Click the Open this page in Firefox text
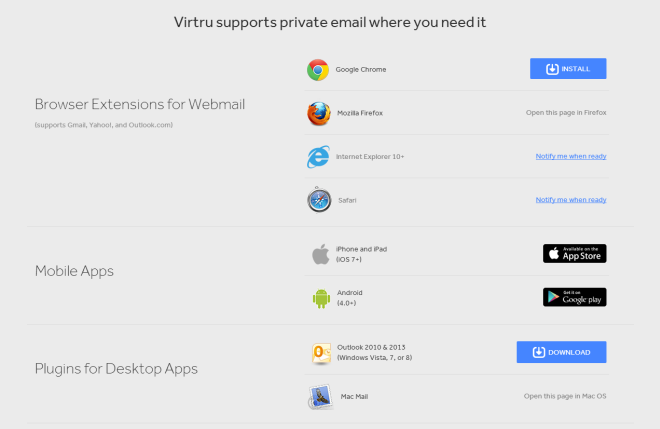 point(566,112)
